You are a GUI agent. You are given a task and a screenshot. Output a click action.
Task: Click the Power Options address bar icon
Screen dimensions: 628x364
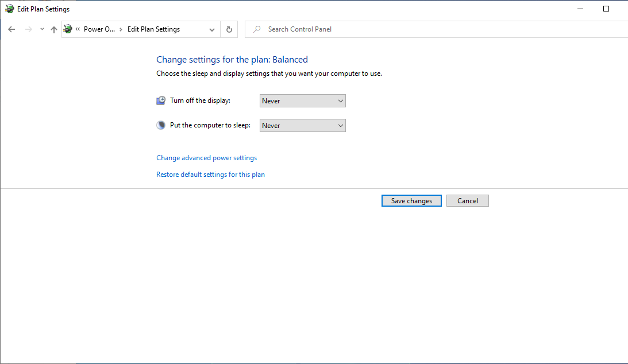68,29
